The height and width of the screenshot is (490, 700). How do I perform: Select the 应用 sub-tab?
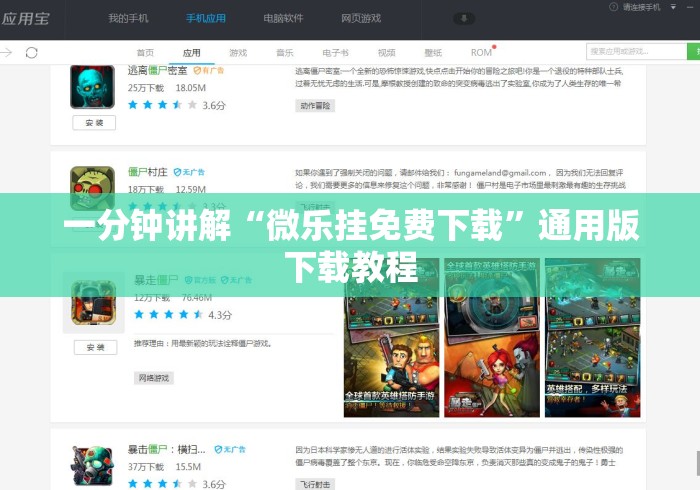[192, 53]
